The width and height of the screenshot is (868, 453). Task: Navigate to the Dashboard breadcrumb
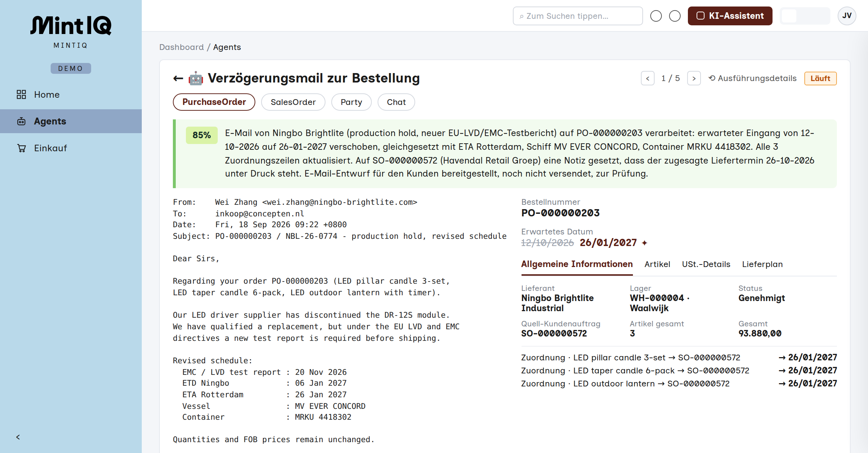[x=182, y=47]
